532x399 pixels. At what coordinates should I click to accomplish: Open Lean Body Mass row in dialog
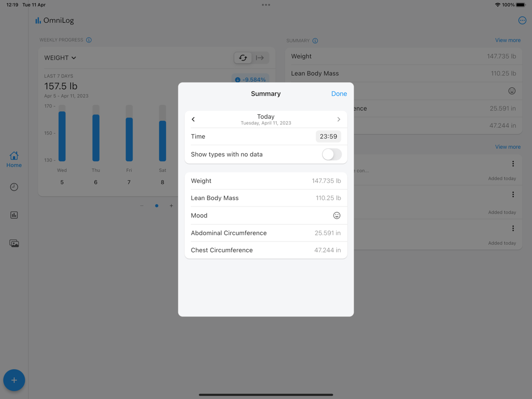click(265, 198)
